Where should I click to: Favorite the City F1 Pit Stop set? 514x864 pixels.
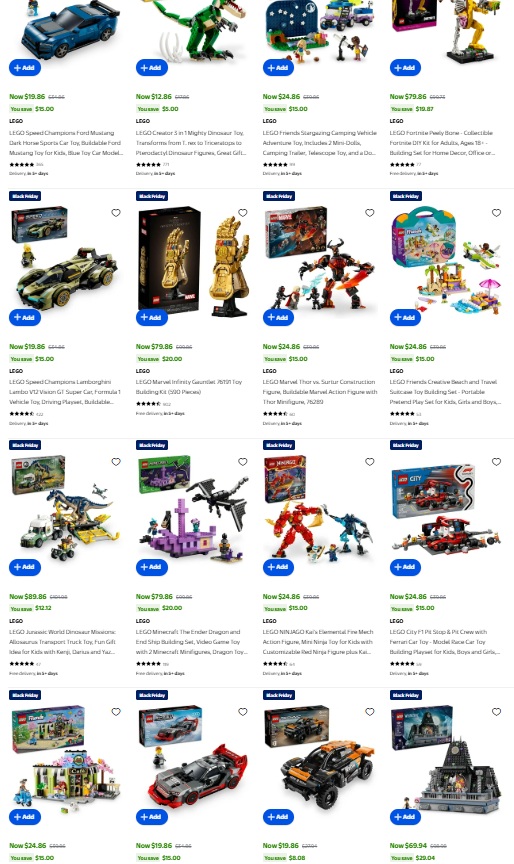coord(496,462)
